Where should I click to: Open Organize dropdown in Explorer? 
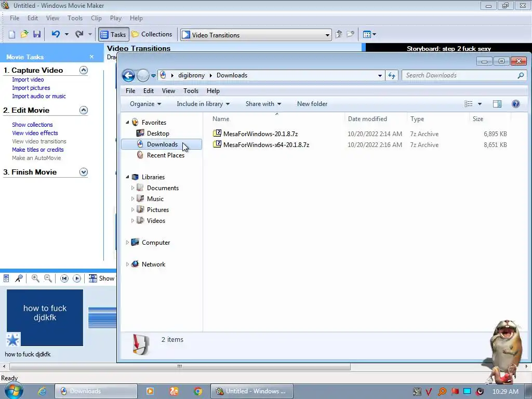(x=145, y=104)
